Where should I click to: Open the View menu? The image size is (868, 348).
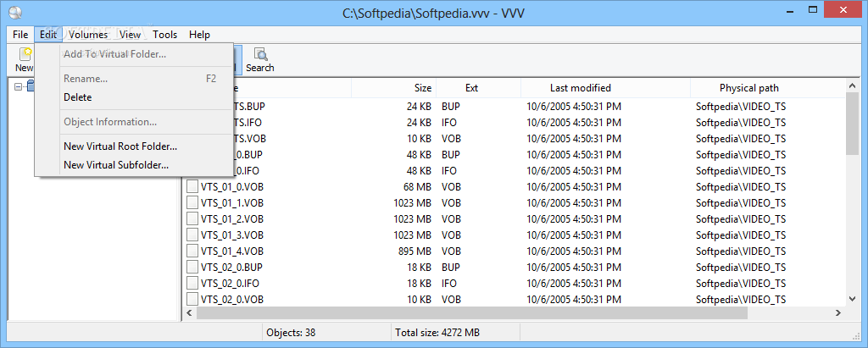click(130, 35)
